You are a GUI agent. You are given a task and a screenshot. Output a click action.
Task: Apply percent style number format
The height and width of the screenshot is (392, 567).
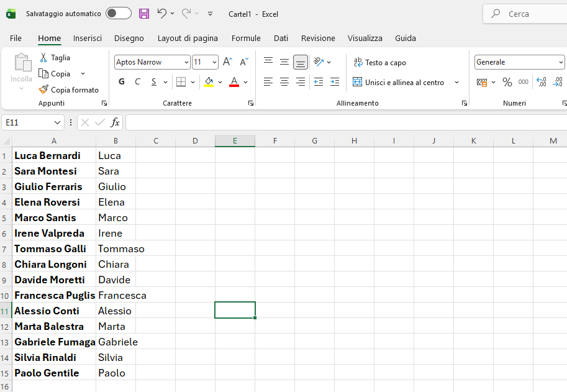click(x=507, y=82)
